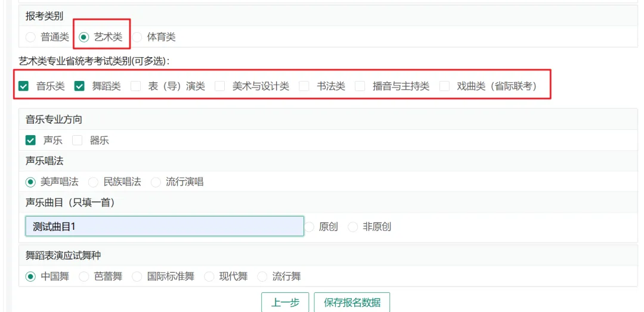The width and height of the screenshot is (644, 312).
Task: Click the 舞蹈表演应试舞种 heading
Action: 63,255
